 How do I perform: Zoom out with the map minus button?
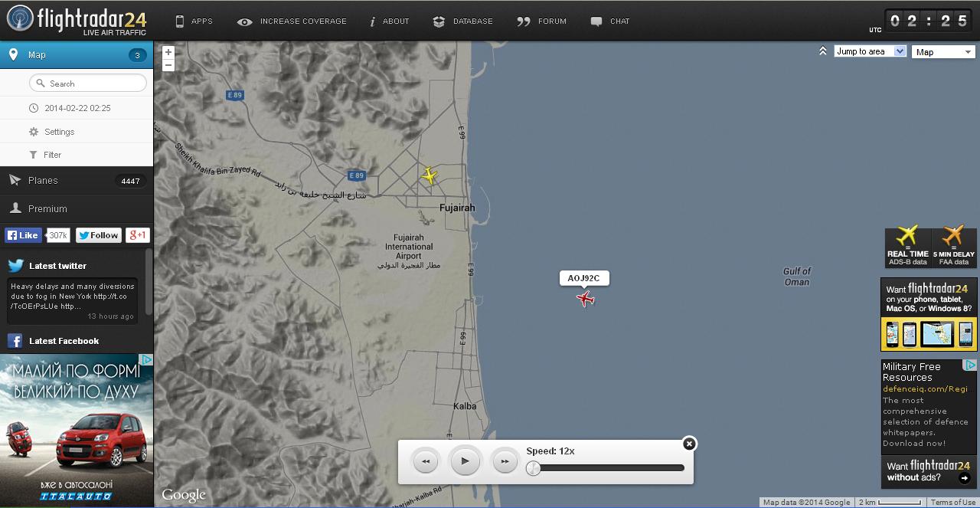168,65
